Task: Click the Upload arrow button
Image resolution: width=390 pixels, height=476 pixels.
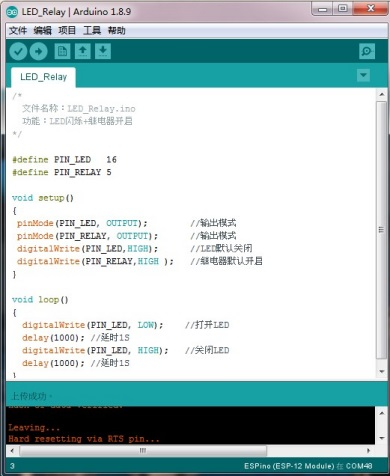Action: (x=39, y=51)
